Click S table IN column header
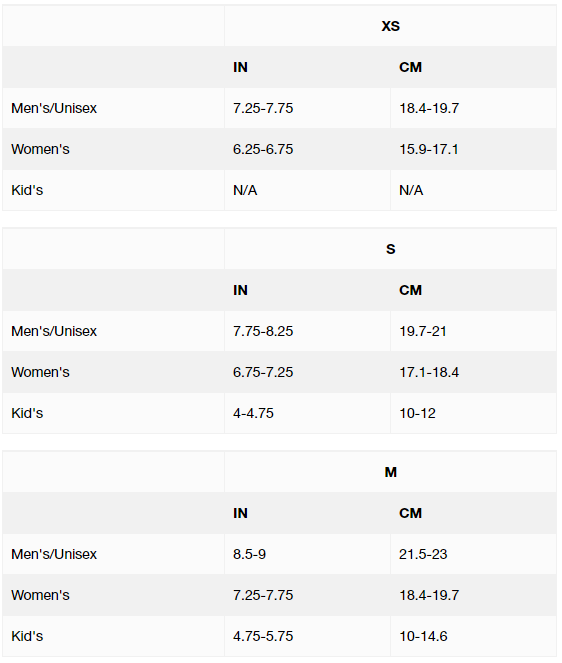Viewport: 562px width, 663px height. 240,290
